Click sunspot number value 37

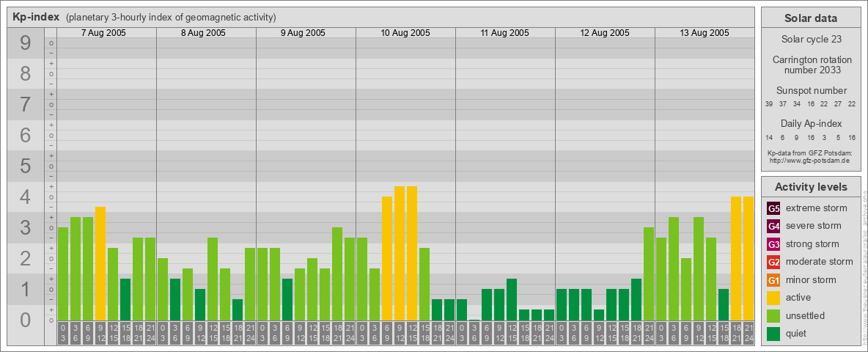click(783, 104)
